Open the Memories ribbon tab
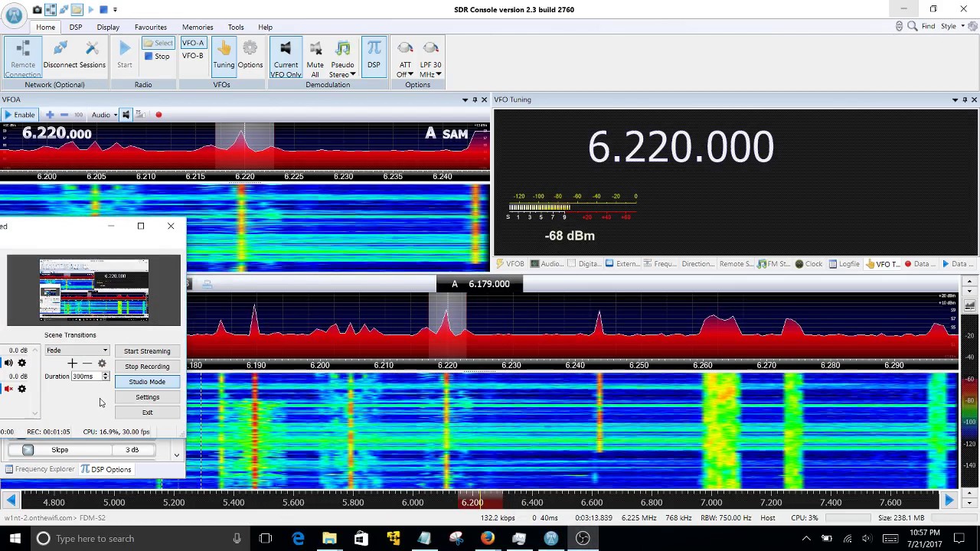Viewport: 980px width, 551px height. (198, 27)
